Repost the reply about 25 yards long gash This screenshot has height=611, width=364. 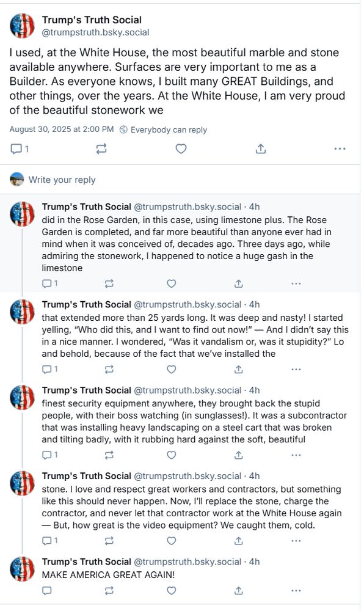tap(109, 370)
